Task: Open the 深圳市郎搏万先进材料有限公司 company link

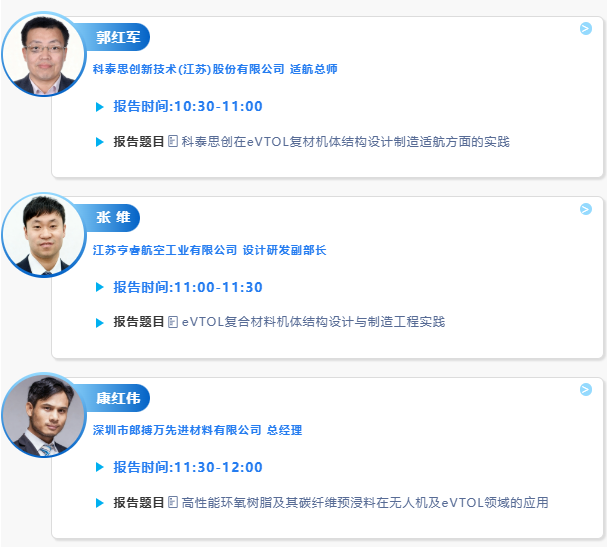Action: pyautogui.click(x=177, y=430)
